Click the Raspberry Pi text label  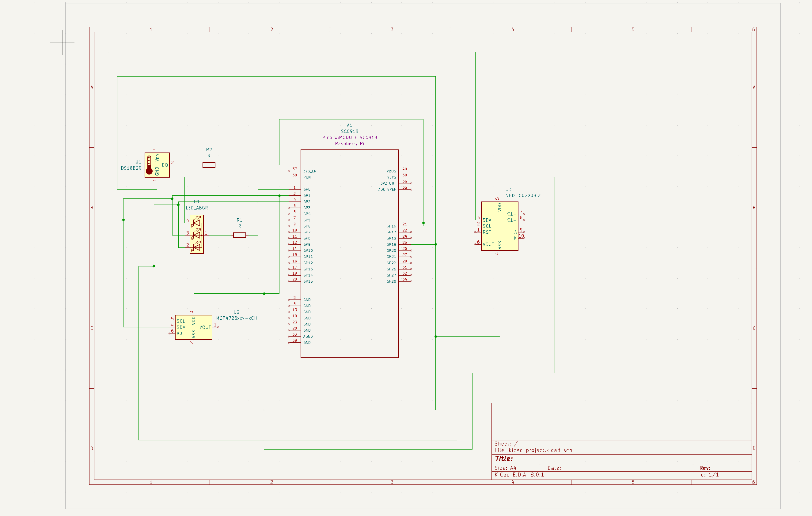(x=349, y=144)
